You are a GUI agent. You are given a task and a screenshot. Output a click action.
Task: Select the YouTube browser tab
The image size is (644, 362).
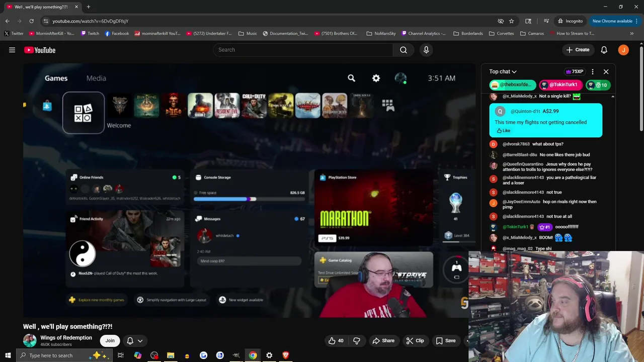(x=41, y=7)
